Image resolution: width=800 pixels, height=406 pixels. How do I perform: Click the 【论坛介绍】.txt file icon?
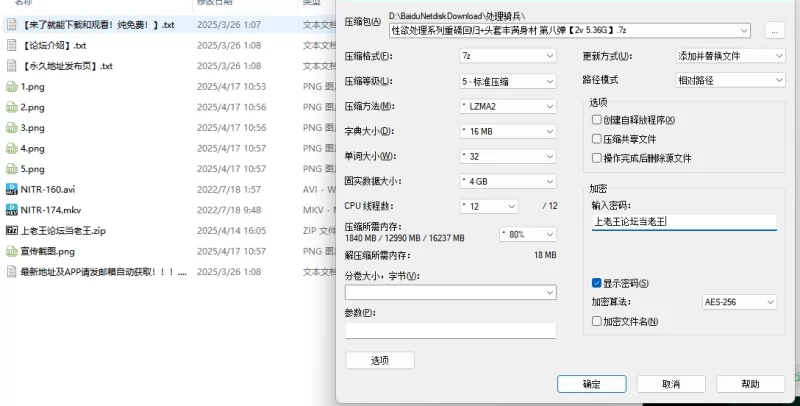point(12,45)
